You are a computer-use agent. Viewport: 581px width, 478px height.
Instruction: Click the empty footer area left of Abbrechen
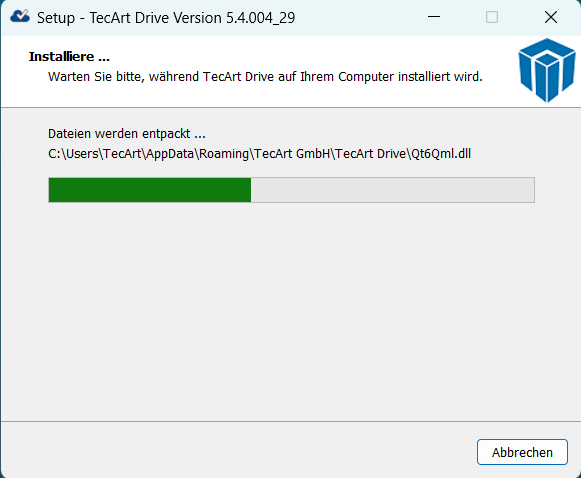pyautogui.click(x=237, y=450)
